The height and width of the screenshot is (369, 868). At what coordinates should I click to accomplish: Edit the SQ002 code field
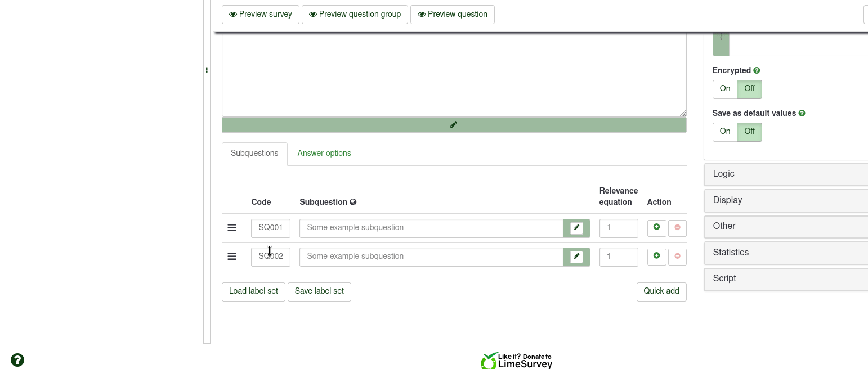point(271,257)
